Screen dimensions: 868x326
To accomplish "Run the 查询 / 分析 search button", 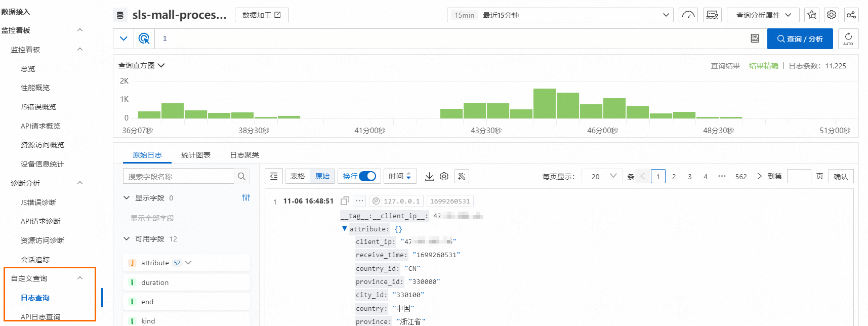I will [800, 39].
